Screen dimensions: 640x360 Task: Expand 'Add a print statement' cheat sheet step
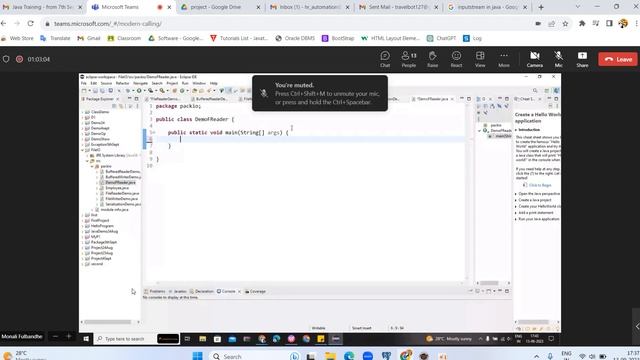pos(516,213)
